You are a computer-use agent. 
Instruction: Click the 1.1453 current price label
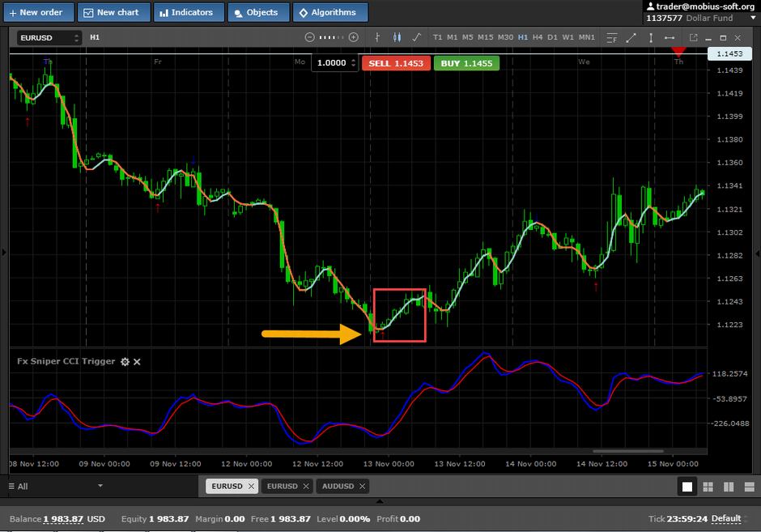[x=730, y=54]
